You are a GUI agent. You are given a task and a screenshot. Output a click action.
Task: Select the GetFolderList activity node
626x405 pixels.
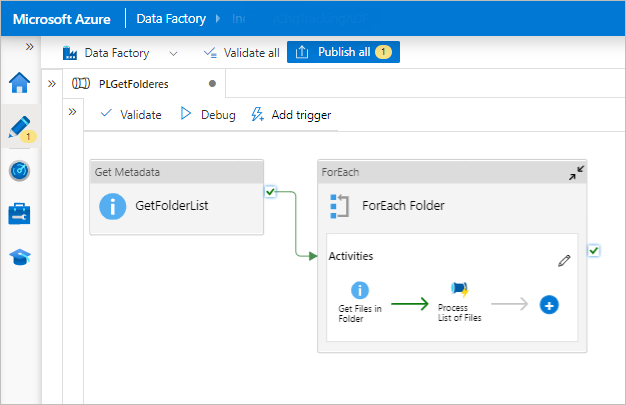tap(176, 206)
